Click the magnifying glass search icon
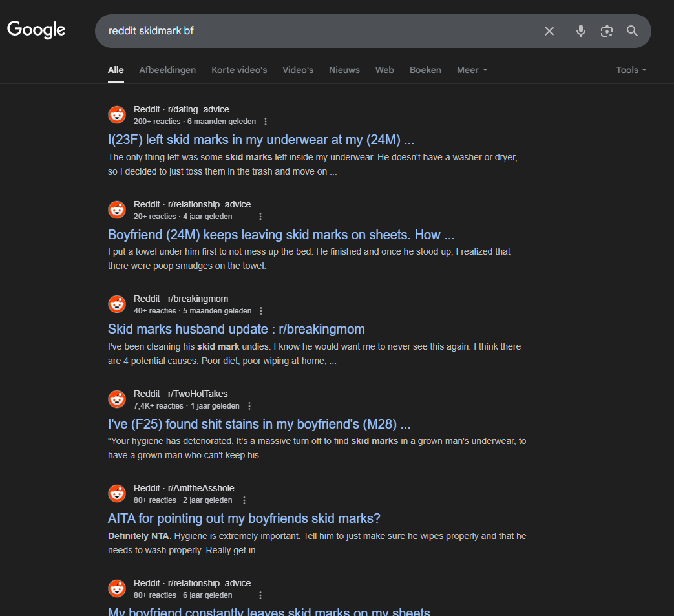This screenshot has width=674, height=616. click(x=632, y=31)
